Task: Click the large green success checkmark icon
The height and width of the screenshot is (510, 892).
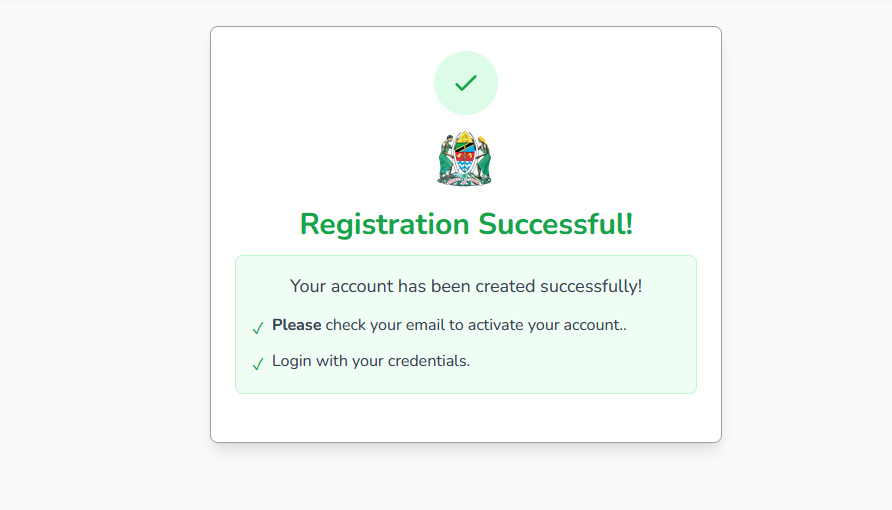Action: 466,83
